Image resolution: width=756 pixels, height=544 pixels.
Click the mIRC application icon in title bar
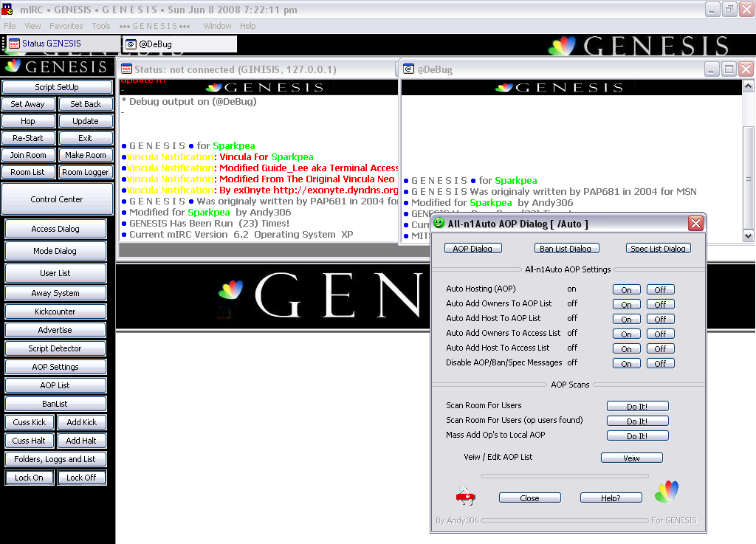point(7,9)
